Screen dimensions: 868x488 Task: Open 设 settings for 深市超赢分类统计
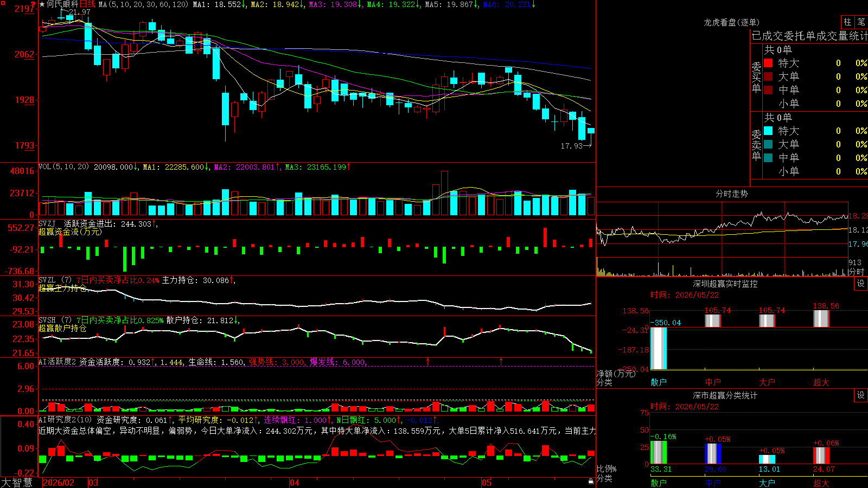tap(861, 395)
